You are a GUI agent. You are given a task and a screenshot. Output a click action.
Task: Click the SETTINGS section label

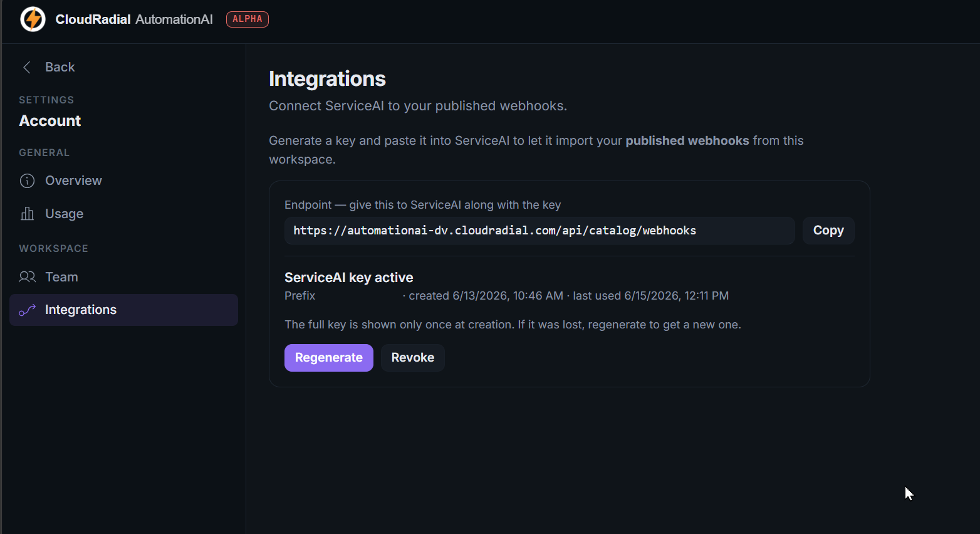pos(46,100)
